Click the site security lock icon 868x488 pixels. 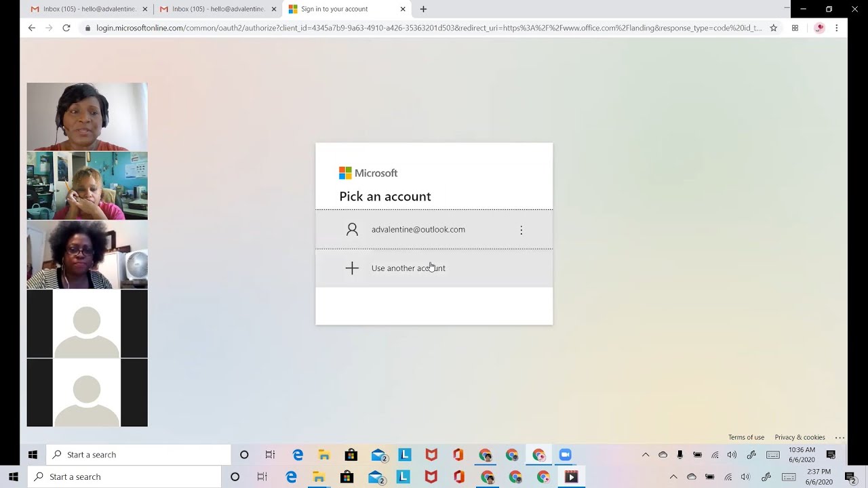87,28
